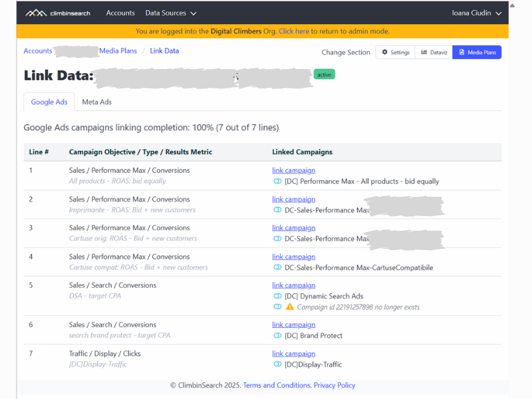Click link campaign for line 7 Display

293,354
